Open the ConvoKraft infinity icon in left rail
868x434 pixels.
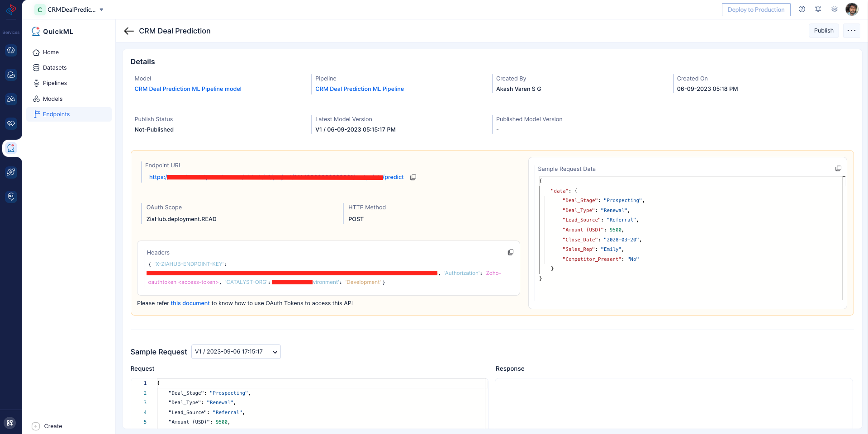point(11,123)
